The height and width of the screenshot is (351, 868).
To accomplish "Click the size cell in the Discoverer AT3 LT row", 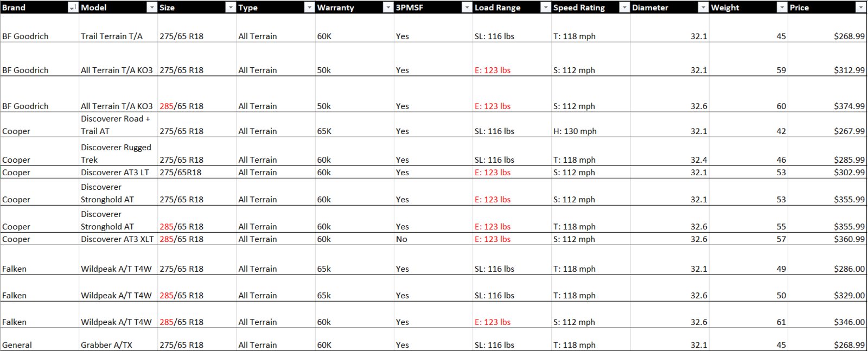I will 197,172.
